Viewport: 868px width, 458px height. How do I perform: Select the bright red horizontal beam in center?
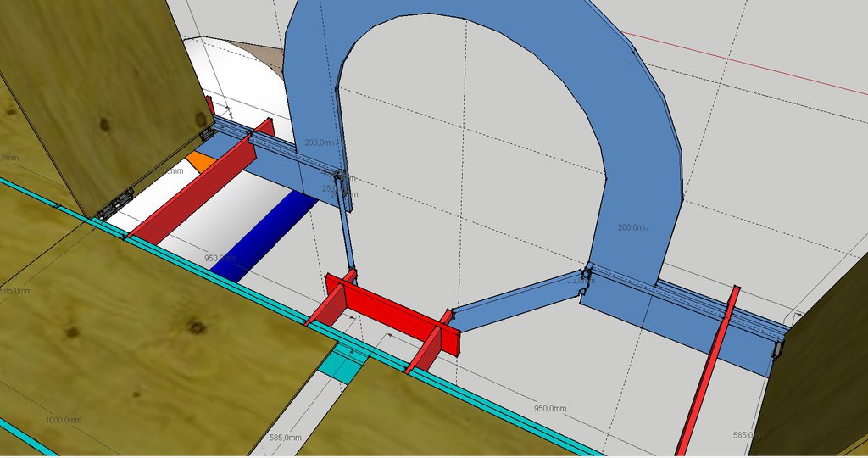(x=392, y=310)
